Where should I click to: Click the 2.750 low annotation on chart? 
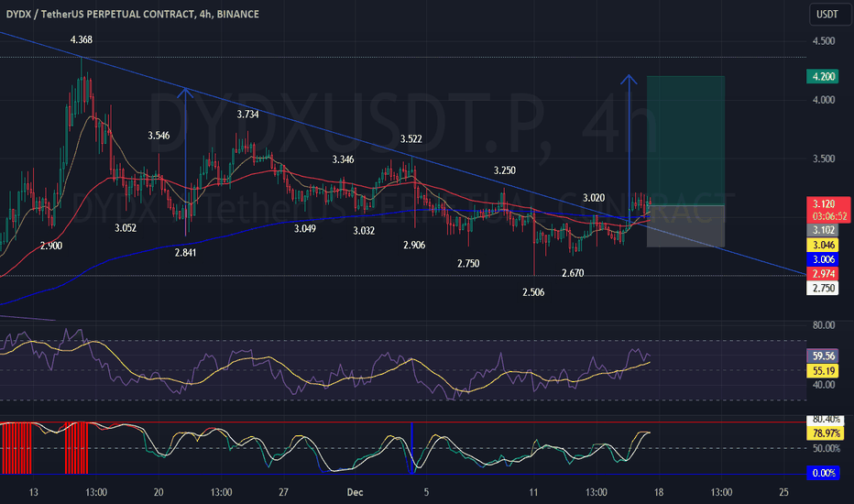pos(468,264)
